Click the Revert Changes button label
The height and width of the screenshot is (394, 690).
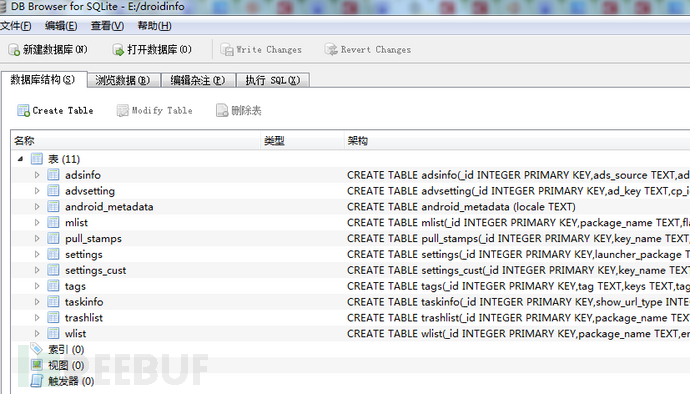click(x=376, y=50)
